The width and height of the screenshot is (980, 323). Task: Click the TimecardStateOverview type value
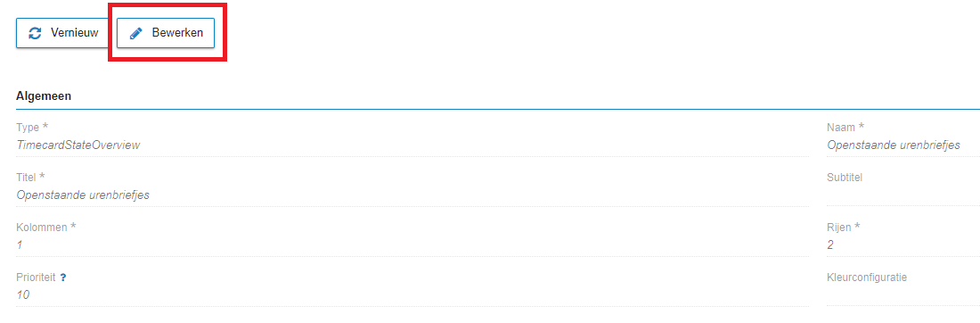(78, 145)
